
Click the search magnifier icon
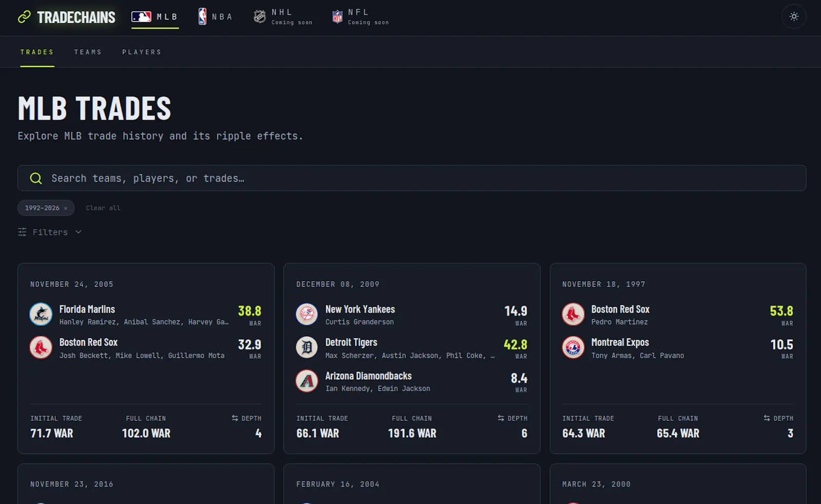click(36, 178)
